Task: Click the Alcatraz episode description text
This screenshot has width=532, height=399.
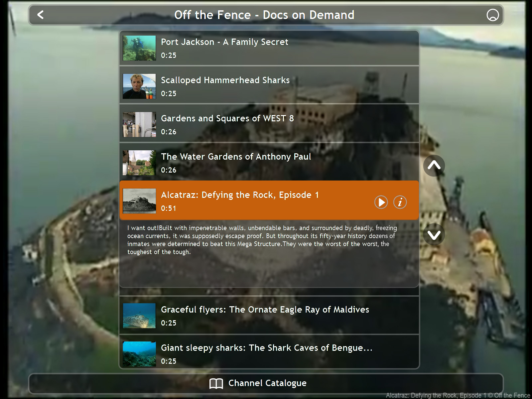Action: click(x=262, y=240)
